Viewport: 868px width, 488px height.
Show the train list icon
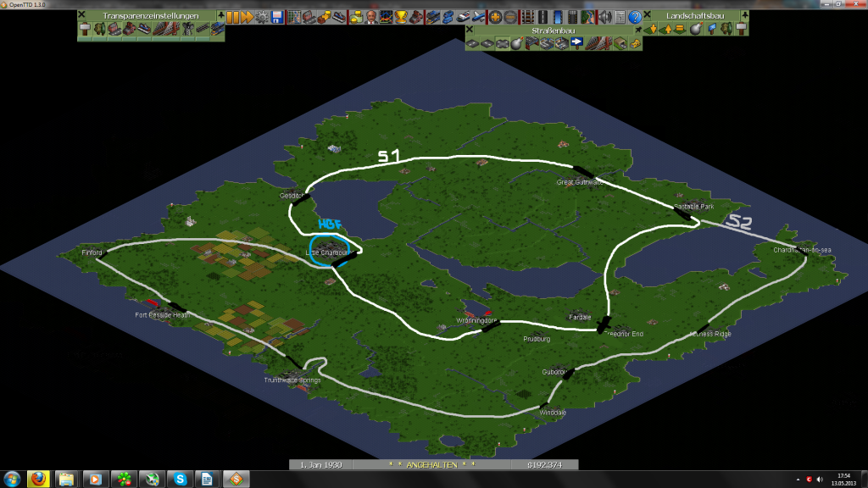433,17
